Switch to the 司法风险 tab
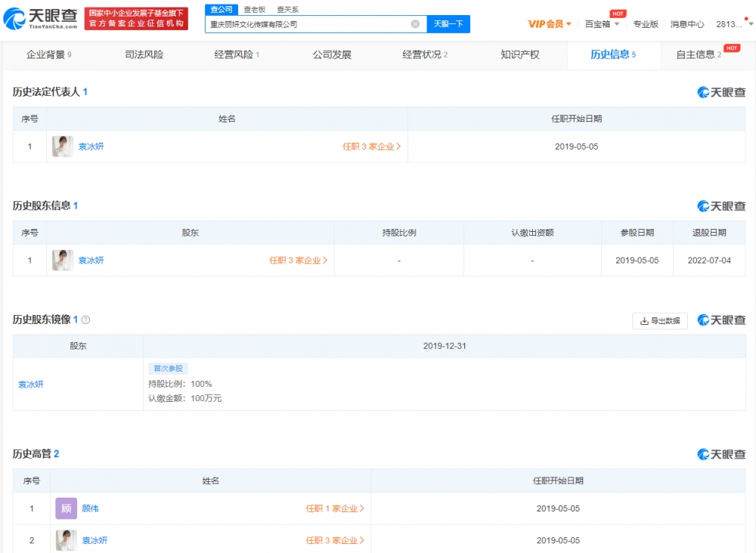Screen dimensions: 756x553 click(144, 54)
